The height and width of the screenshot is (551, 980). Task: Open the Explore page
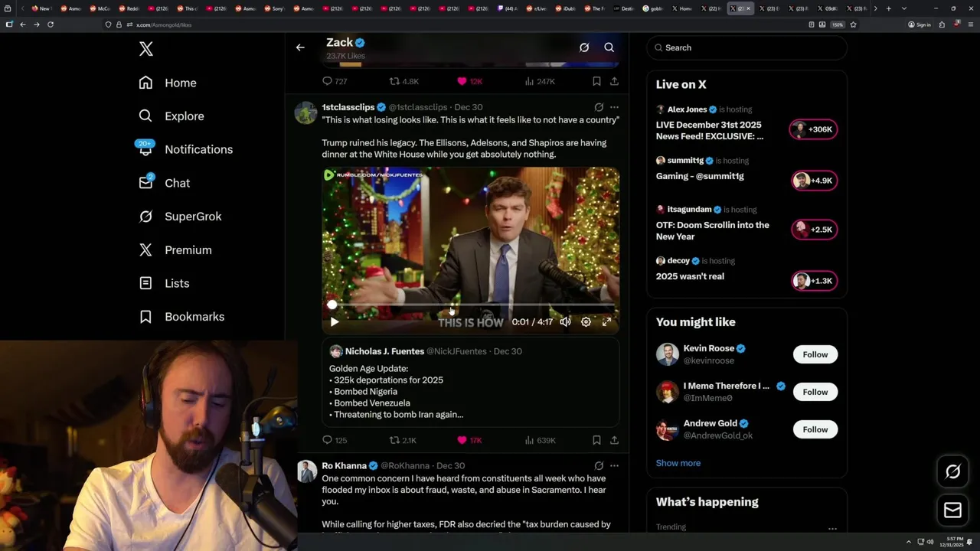[171, 116]
